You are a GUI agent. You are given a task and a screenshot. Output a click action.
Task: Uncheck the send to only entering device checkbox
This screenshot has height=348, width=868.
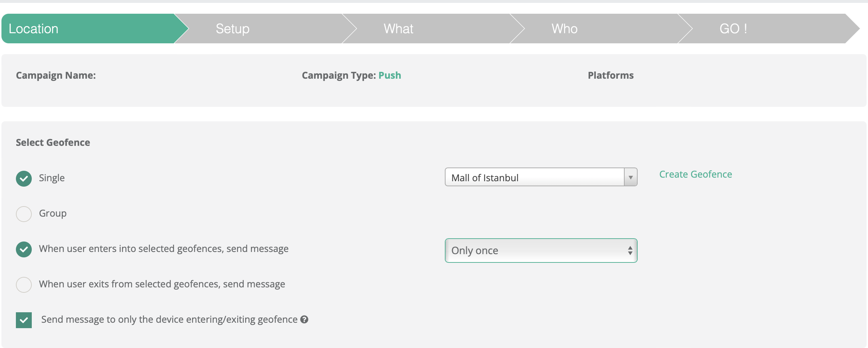[x=24, y=320]
